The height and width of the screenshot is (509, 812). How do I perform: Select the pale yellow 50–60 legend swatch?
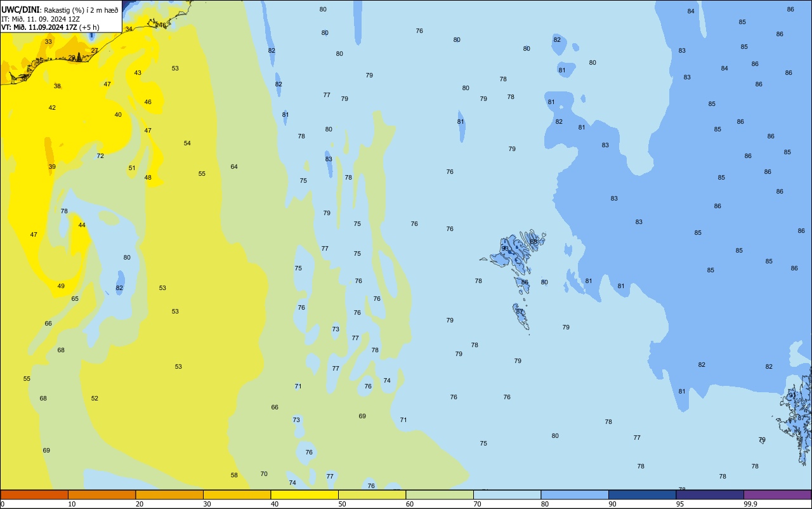pyautogui.click(x=372, y=494)
